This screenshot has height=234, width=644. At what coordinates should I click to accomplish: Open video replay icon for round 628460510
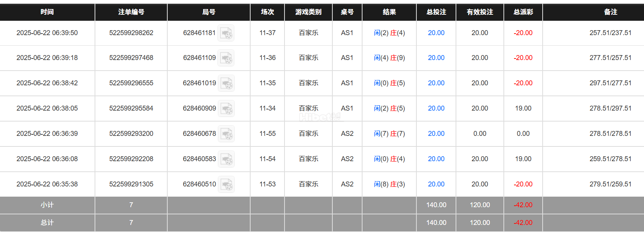click(x=226, y=185)
